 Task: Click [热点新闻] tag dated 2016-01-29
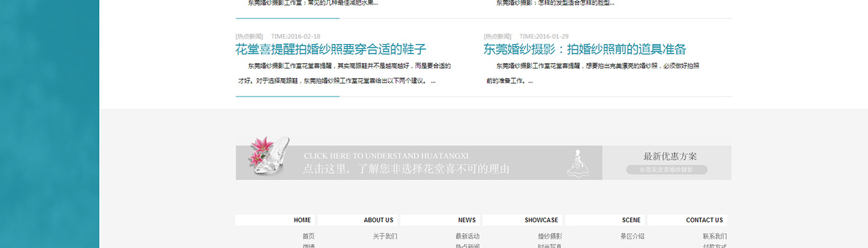pos(497,37)
